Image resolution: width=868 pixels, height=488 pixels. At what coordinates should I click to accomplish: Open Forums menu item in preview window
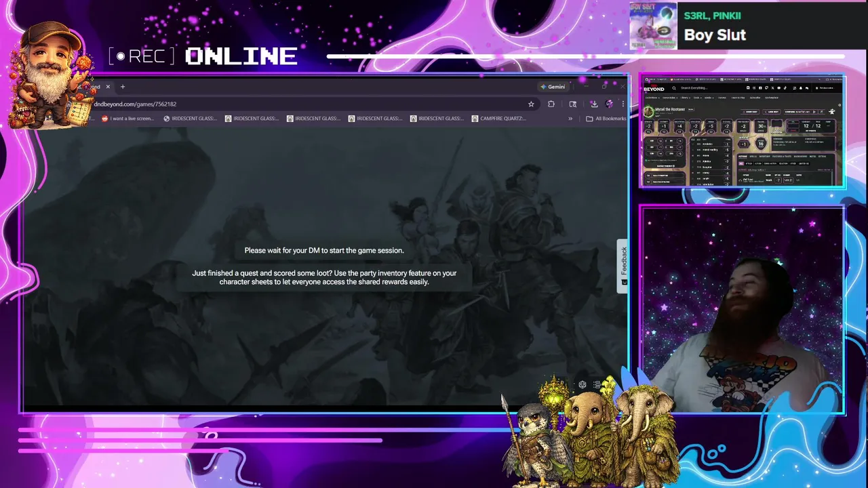click(x=722, y=98)
